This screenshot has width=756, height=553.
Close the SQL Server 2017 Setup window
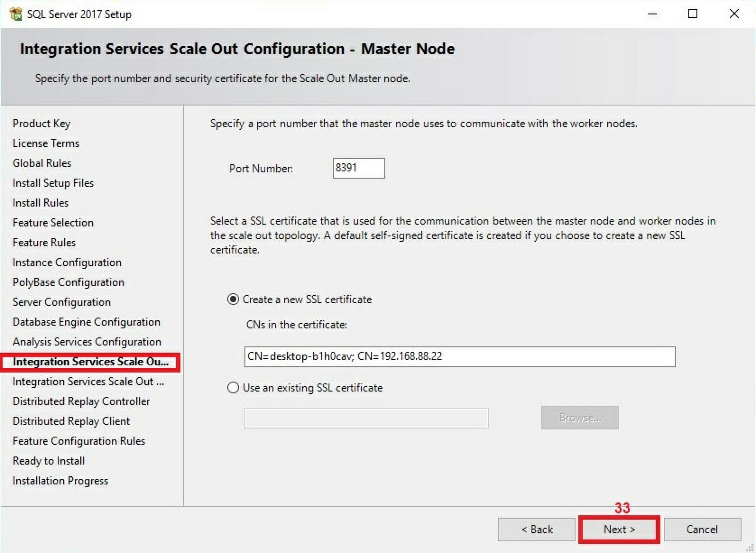coord(734,14)
